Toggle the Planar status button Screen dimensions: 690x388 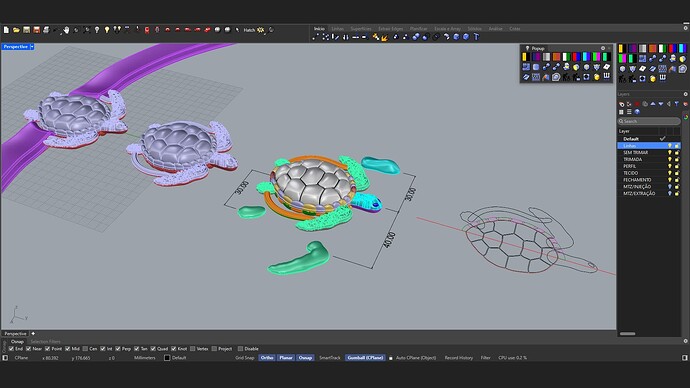tap(286, 358)
